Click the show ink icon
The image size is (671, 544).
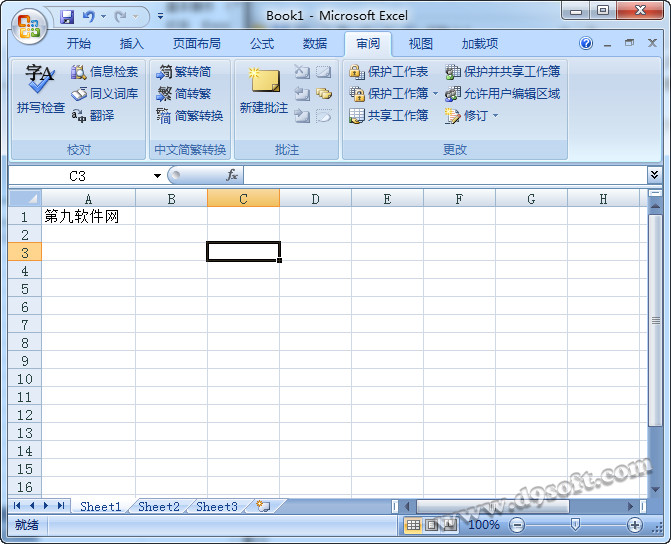(x=324, y=116)
